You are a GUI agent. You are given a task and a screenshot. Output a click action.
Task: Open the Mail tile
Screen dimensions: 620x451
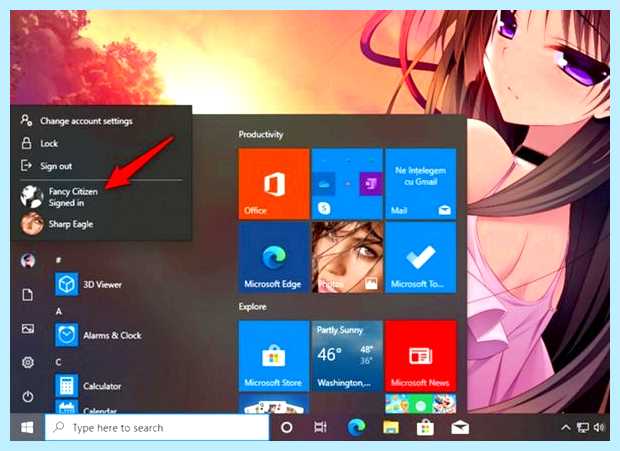[421, 184]
